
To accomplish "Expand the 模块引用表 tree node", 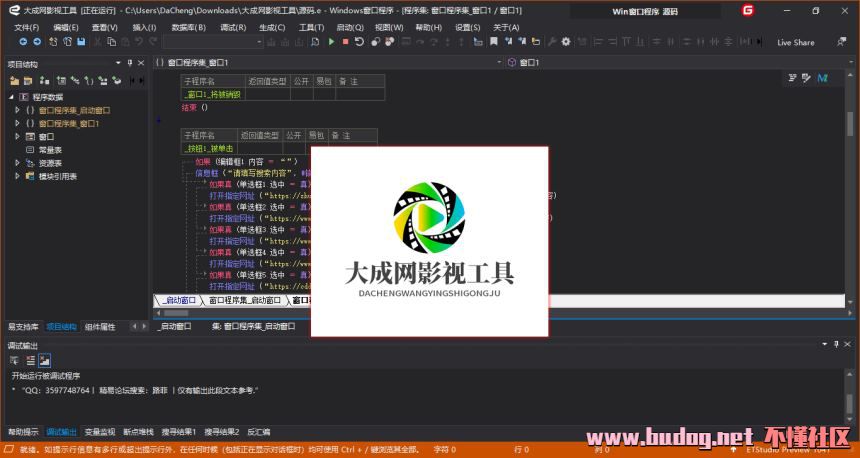I will point(18,176).
